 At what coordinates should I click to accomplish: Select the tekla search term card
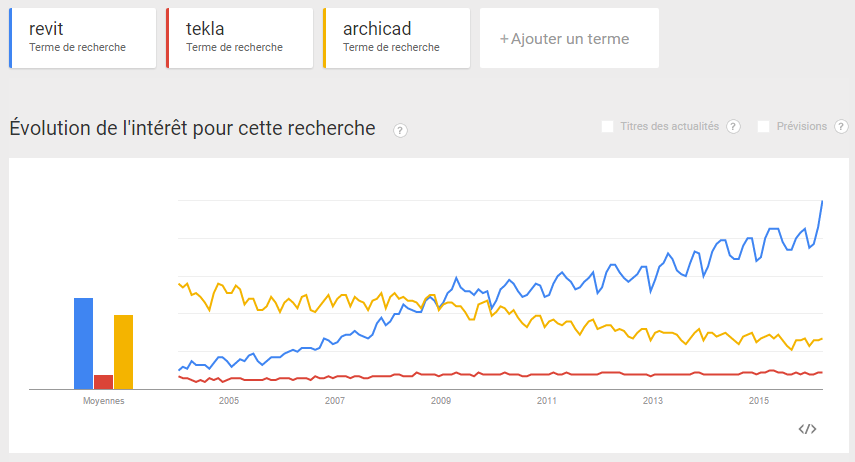click(x=240, y=38)
